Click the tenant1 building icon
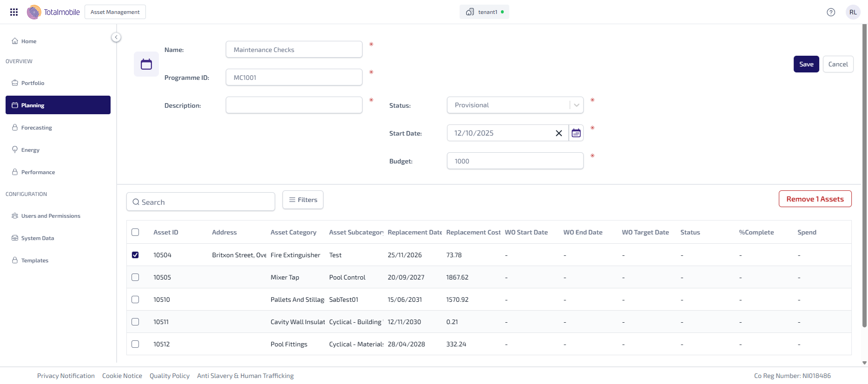Image resolution: width=868 pixels, height=384 pixels. tap(470, 12)
